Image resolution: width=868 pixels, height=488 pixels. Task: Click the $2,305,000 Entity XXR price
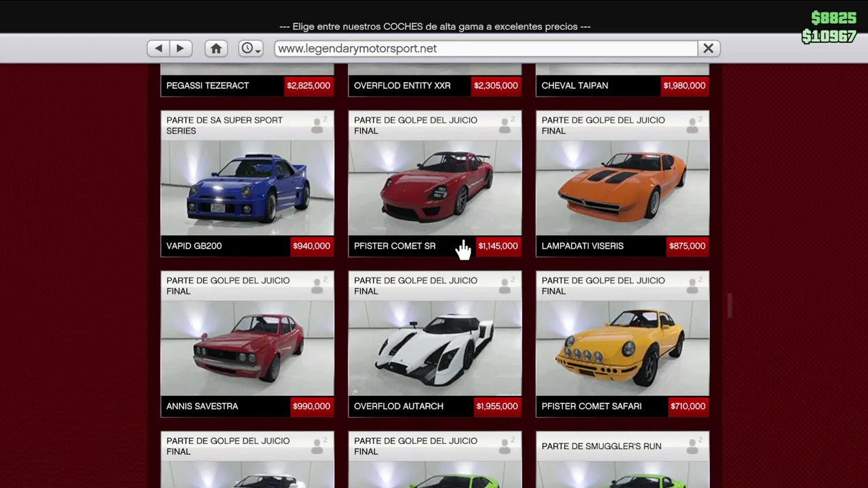[x=496, y=85]
